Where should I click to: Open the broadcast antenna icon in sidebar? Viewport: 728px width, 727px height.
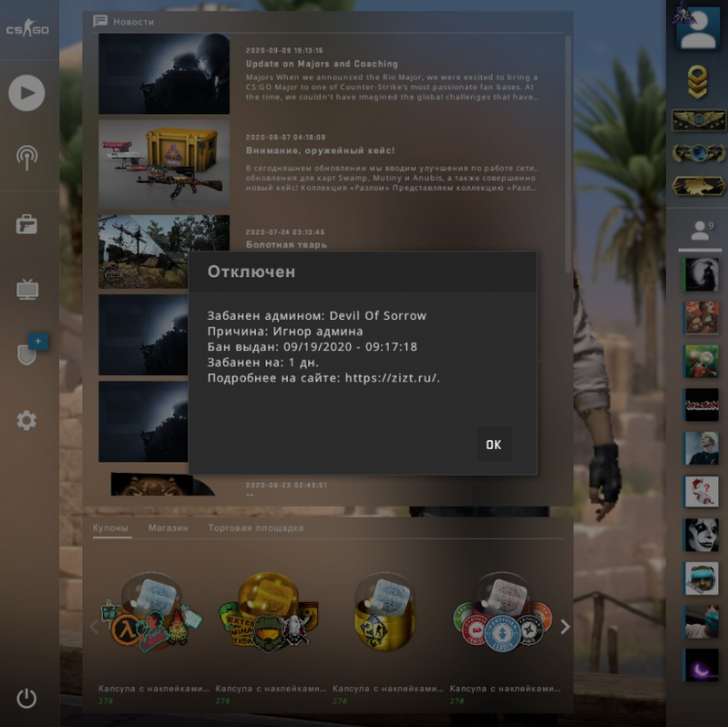tap(27, 158)
